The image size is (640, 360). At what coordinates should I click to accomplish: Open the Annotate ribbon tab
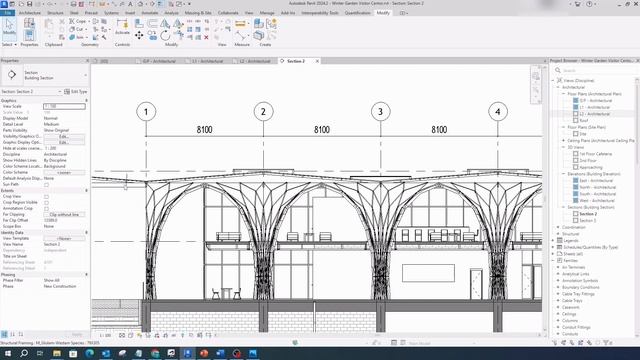pos(149,13)
